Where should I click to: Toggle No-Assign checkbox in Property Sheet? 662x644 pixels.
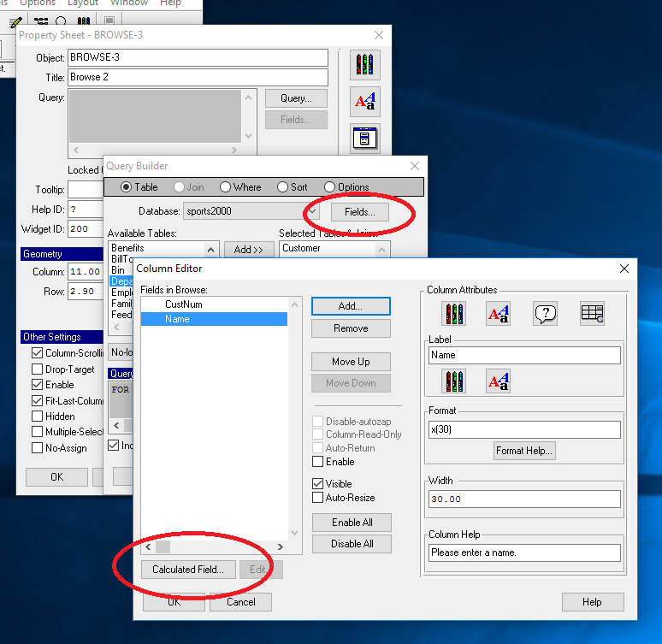coord(37,447)
